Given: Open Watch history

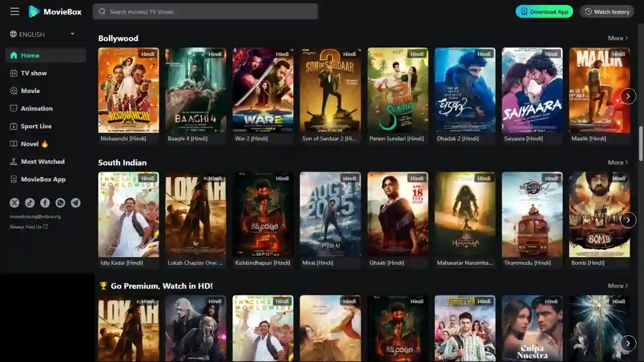Looking at the screenshot, I should 607,11.
